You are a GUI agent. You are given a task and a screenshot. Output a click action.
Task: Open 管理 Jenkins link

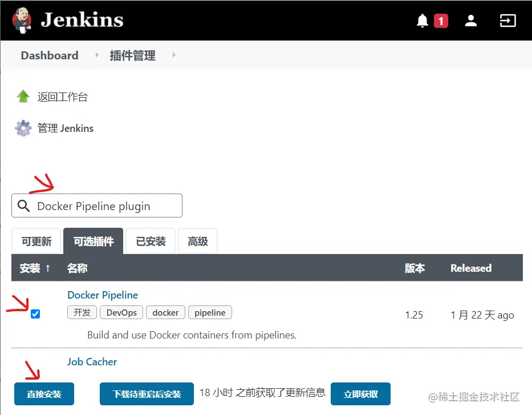click(x=65, y=128)
